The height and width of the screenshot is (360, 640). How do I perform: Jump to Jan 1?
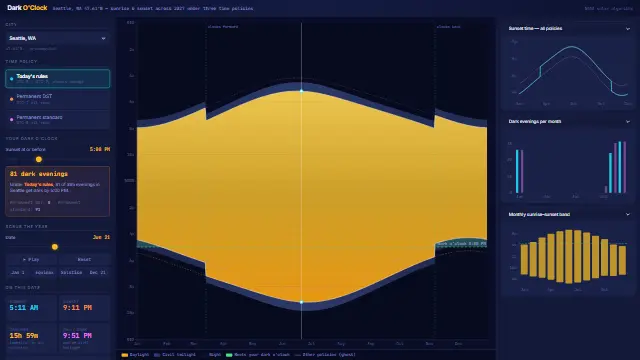(18, 272)
